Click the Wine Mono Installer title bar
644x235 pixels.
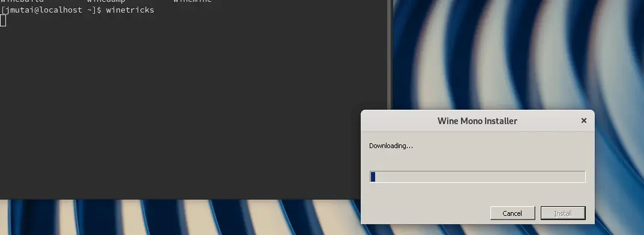477,120
